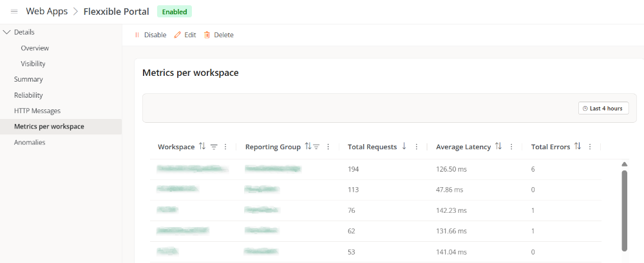Select the cell showing 62 requests
Screen dimensions: 644x263
[352, 231]
